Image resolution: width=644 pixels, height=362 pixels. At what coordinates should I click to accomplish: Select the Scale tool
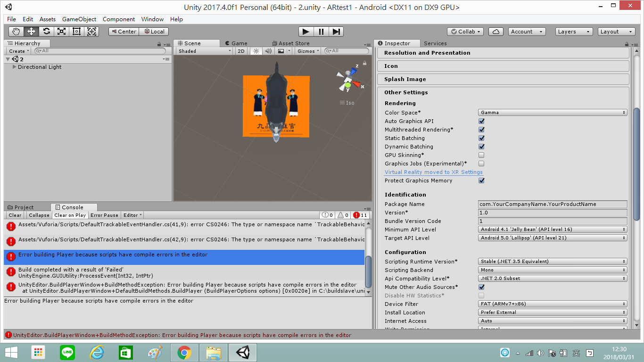61,32
